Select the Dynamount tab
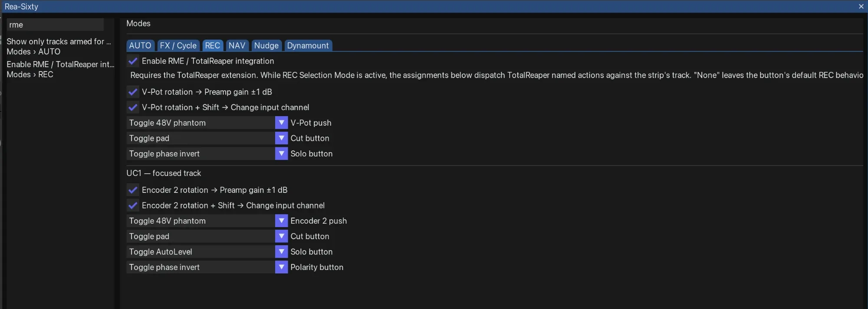Viewport: 868px width, 309px height. click(x=308, y=46)
